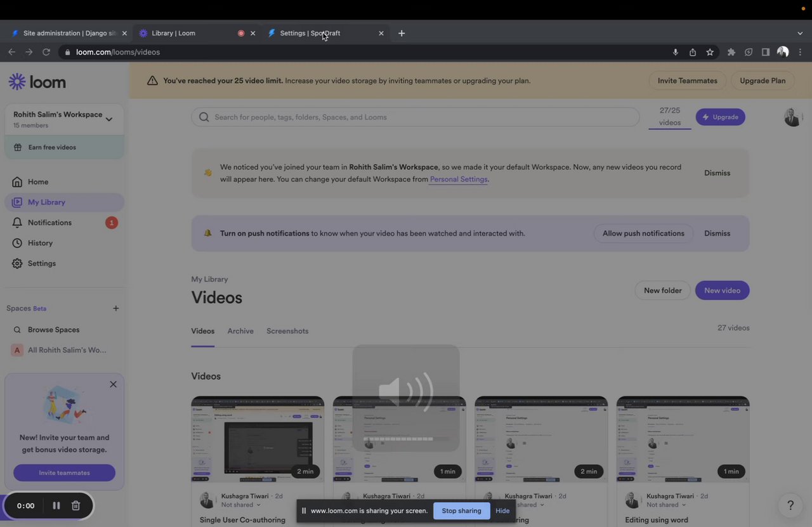Dismiss the push notifications prompt
The height and width of the screenshot is (527, 812).
tap(717, 233)
